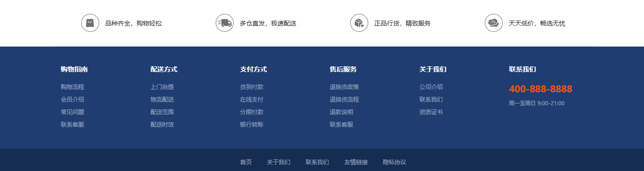View the 资质证书 link
644x171 pixels.
[431, 112]
